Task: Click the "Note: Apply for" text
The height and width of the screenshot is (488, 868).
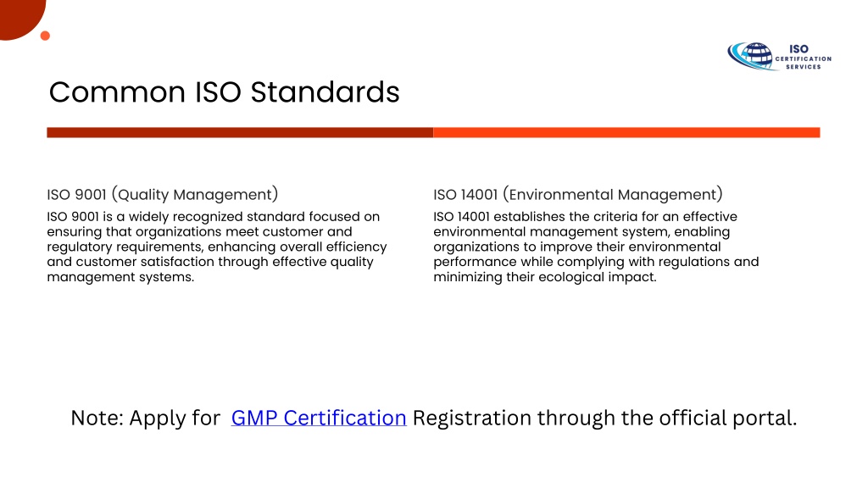Action: (x=146, y=419)
